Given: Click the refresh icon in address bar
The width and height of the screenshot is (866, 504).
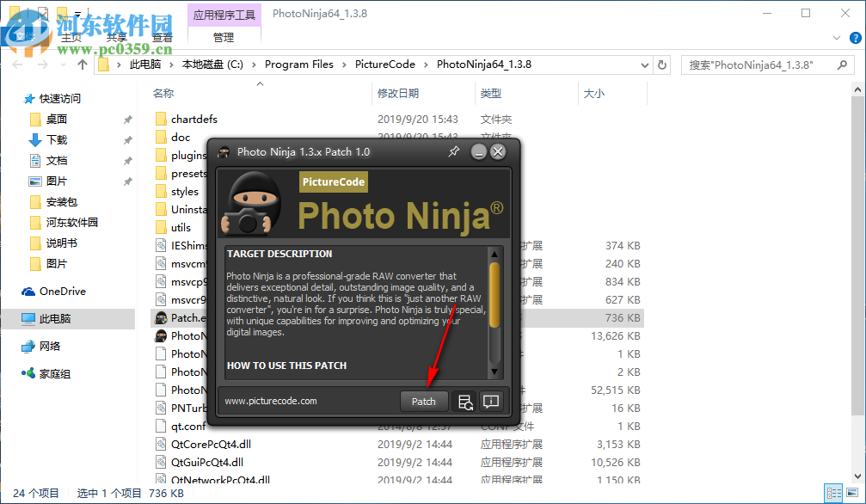Looking at the screenshot, I should pos(661,64).
